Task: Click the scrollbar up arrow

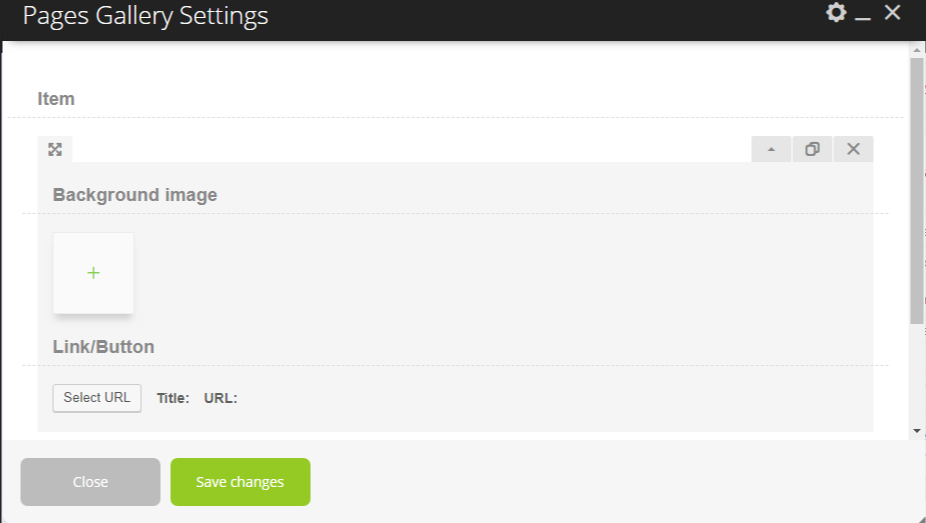Action: 917,50
